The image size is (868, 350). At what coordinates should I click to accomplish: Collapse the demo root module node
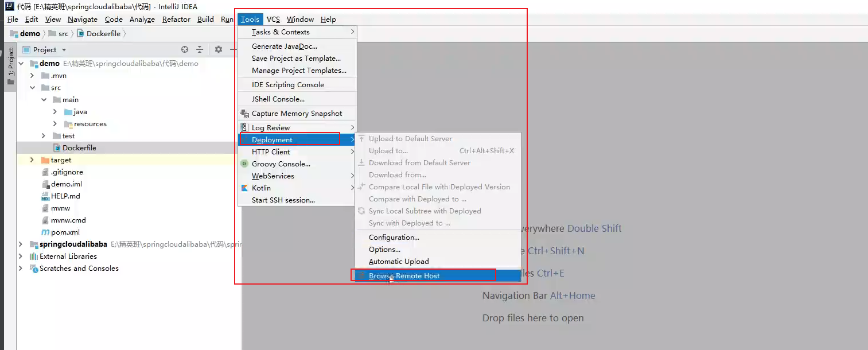[21, 64]
